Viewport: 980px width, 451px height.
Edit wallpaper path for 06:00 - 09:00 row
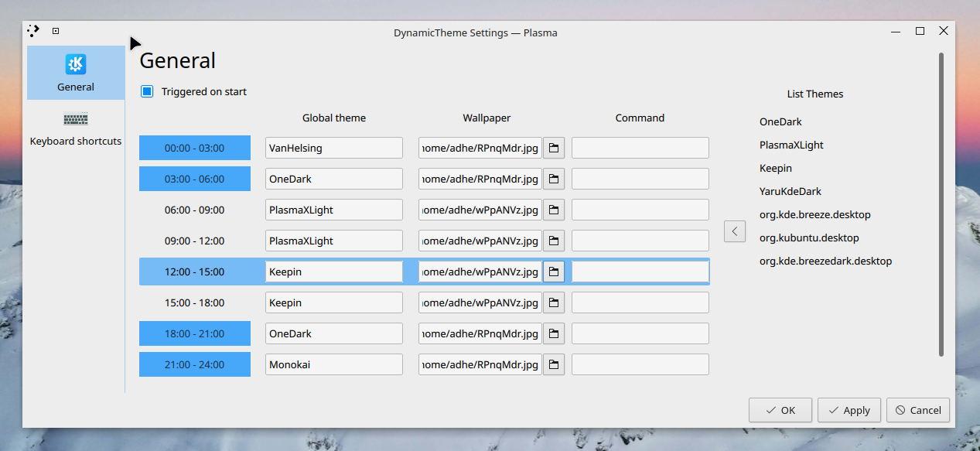pos(480,210)
